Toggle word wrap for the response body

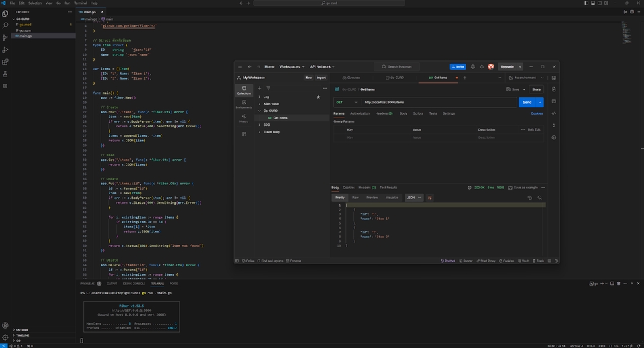click(430, 198)
